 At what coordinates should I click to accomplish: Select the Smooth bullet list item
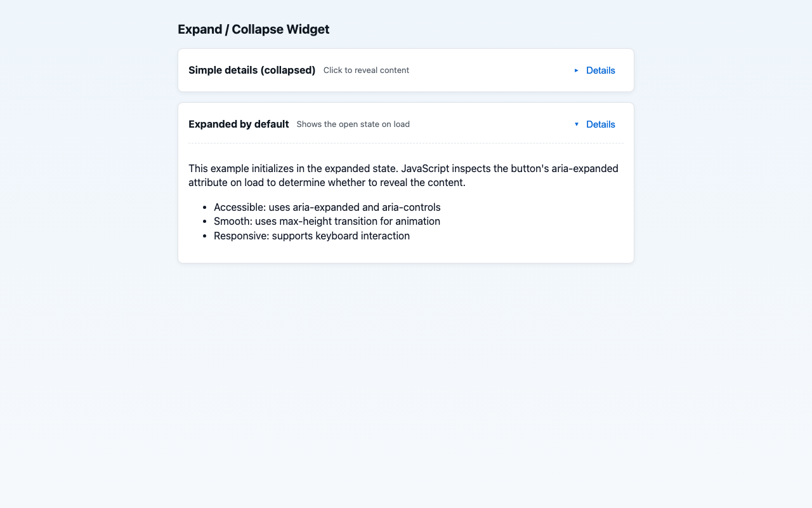click(327, 221)
